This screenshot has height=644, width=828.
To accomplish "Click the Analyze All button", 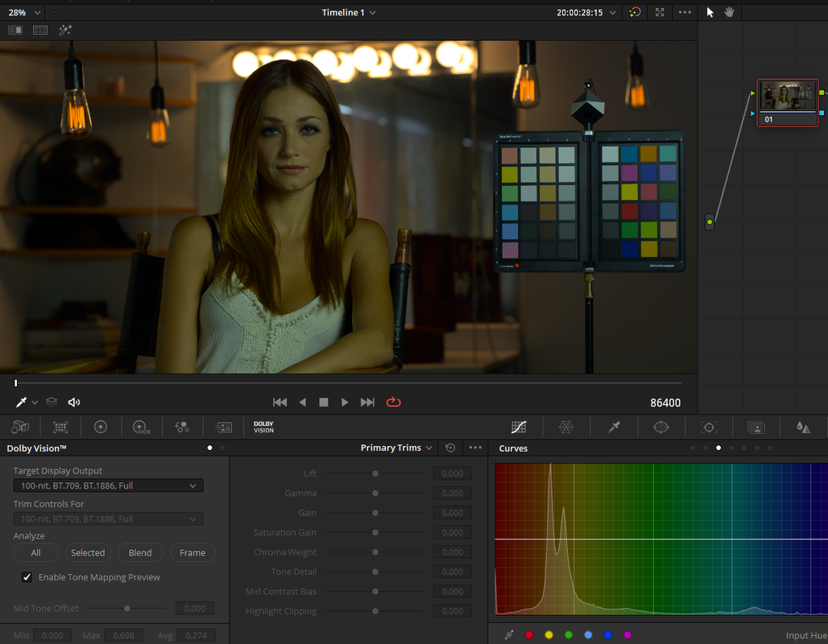I will (35, 553).
